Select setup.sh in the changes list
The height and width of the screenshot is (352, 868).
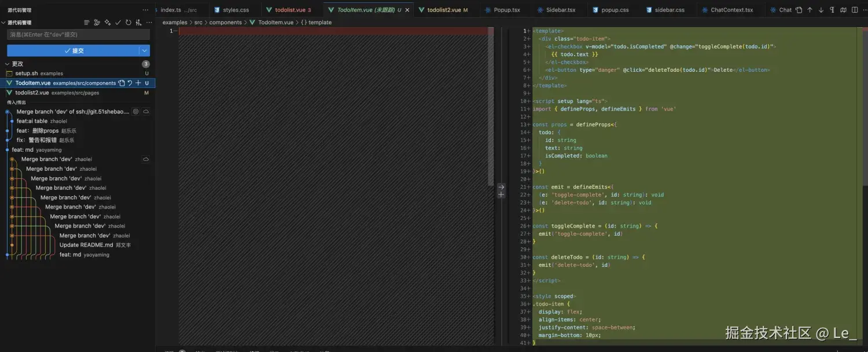click(x=78, y=74)
